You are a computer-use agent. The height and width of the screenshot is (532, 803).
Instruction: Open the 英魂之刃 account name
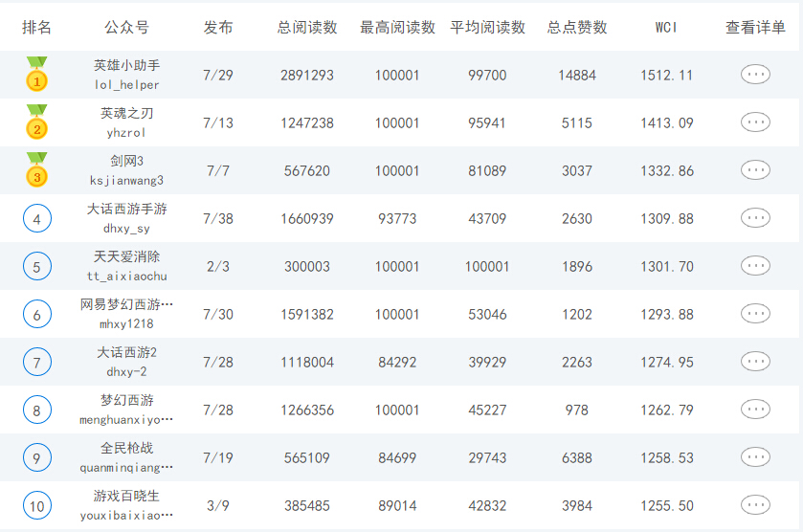pos(126,113)
